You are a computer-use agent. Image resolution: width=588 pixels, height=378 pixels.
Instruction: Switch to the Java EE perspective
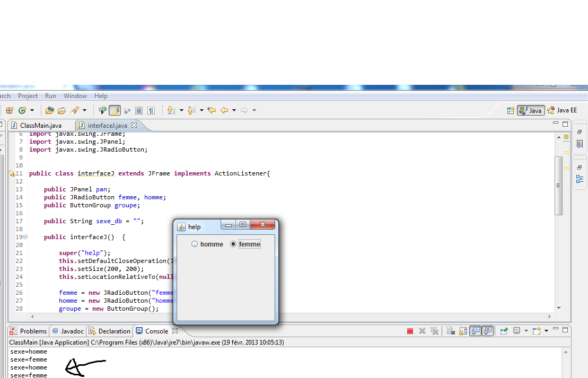(562, 110)
